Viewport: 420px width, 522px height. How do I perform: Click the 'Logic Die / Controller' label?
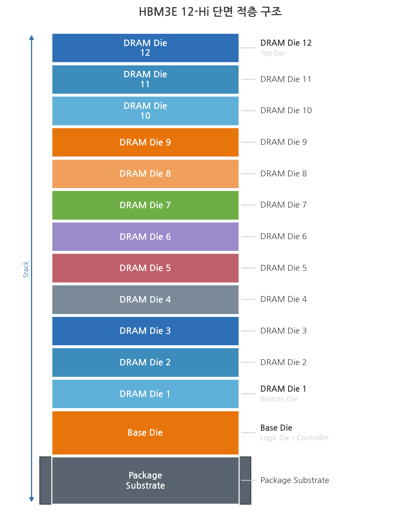294,438
